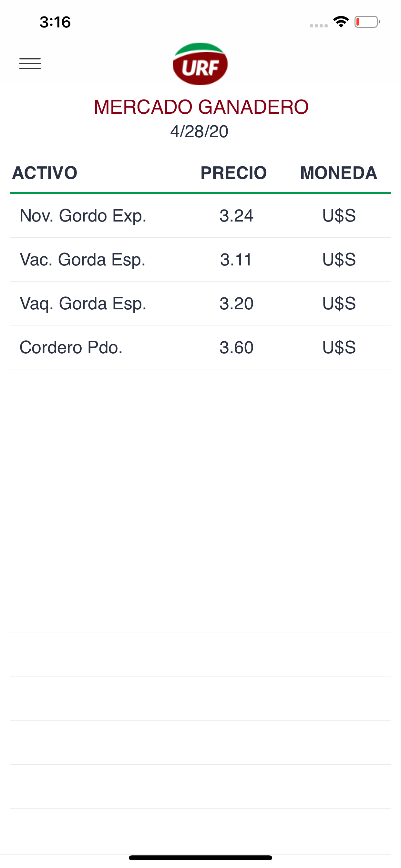Tap the 3:16 clock

coord(55,22)
